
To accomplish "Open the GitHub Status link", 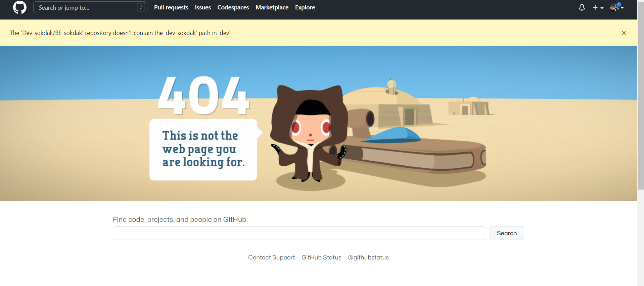I will (321, 257).
